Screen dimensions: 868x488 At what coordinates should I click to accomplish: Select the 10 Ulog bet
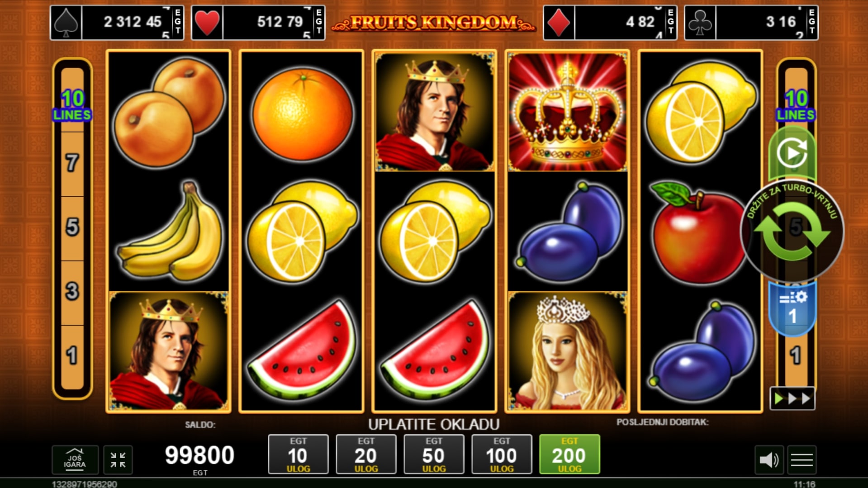(298, 454)
